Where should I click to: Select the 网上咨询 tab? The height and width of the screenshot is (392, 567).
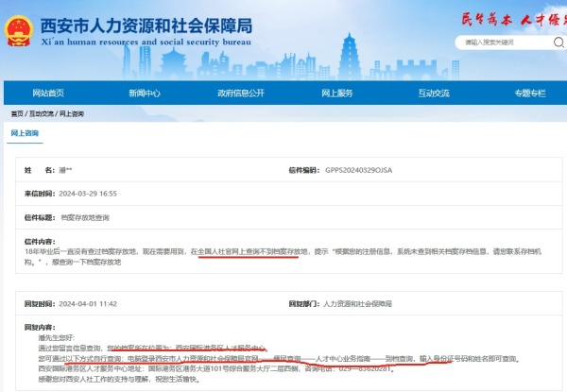tap(25, 133)
